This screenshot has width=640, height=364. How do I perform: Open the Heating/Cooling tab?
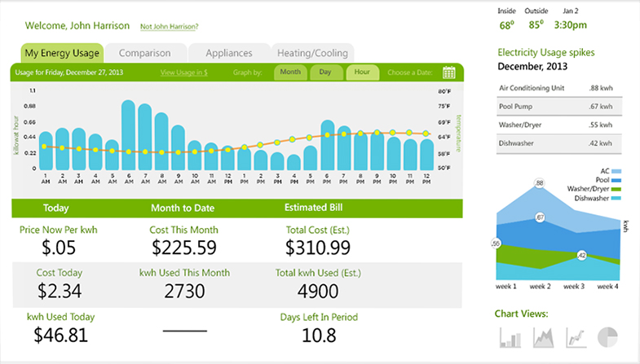[312, 53]
